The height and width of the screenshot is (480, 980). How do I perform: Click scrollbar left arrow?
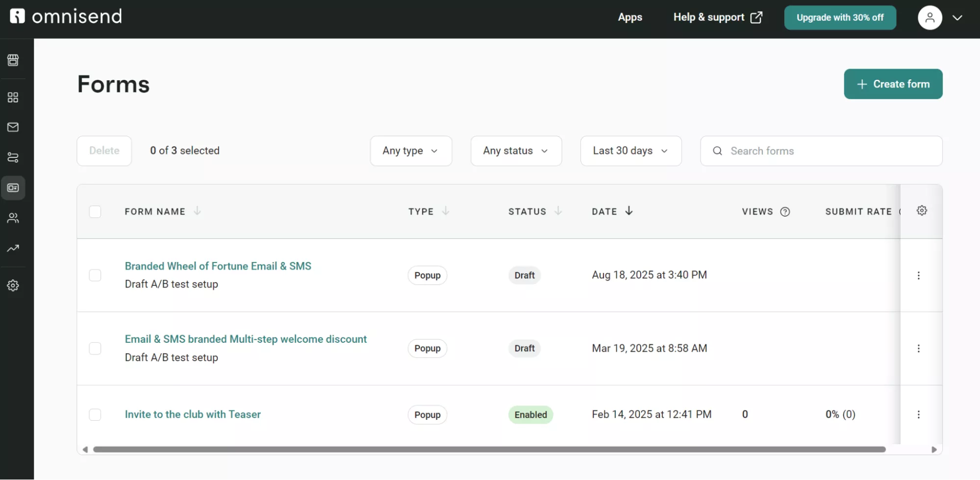pos(85,450)
